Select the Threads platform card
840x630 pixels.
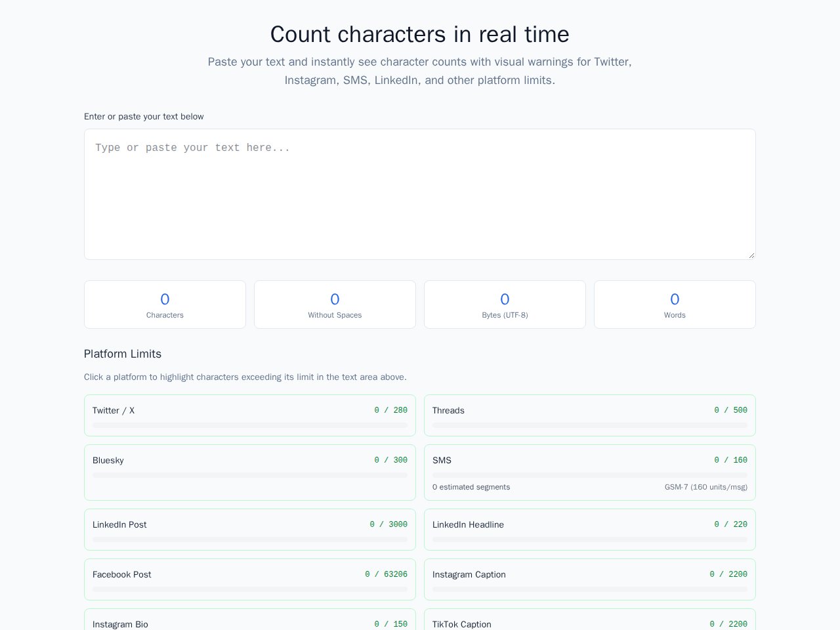[x=590, y=415]
